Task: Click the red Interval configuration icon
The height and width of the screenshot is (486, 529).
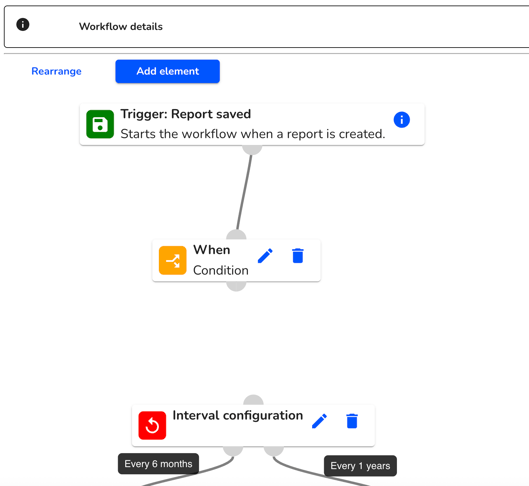Action: pos(152,425)
